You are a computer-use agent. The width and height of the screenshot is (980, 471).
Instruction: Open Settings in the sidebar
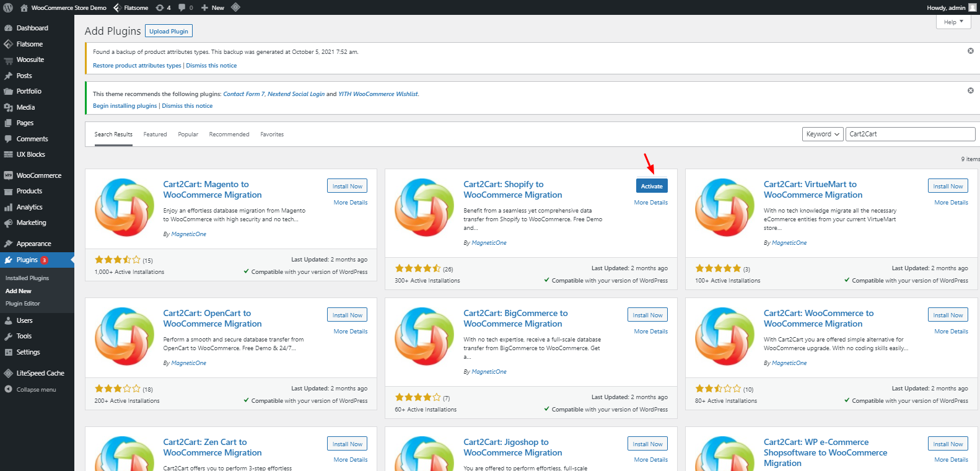coord(28,352)
